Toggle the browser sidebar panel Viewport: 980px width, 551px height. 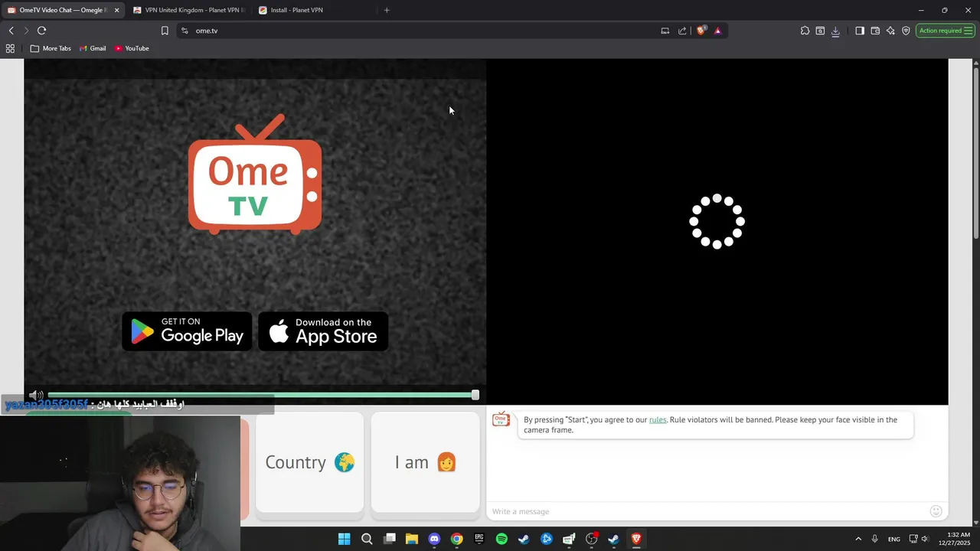click(860, 31)
